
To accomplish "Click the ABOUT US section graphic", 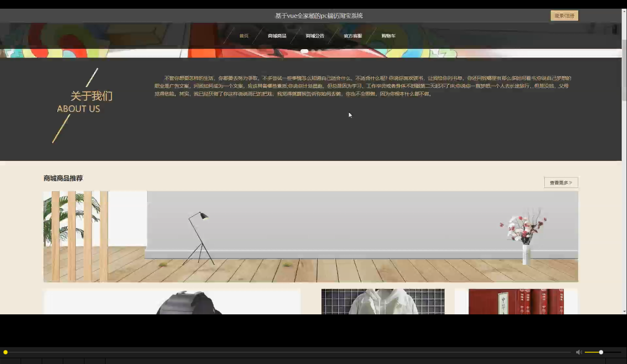I will 79,105.
